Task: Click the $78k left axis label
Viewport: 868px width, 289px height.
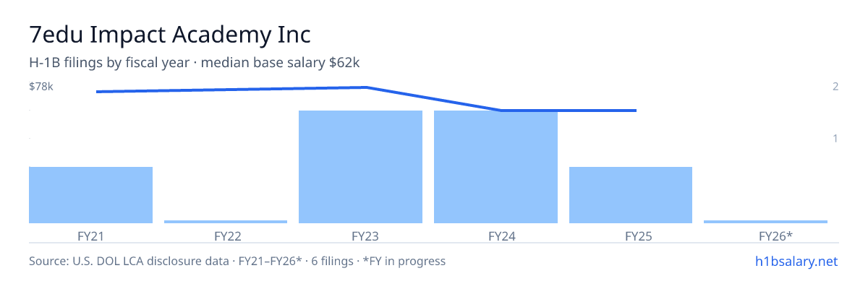Action: tap(41, 87)
